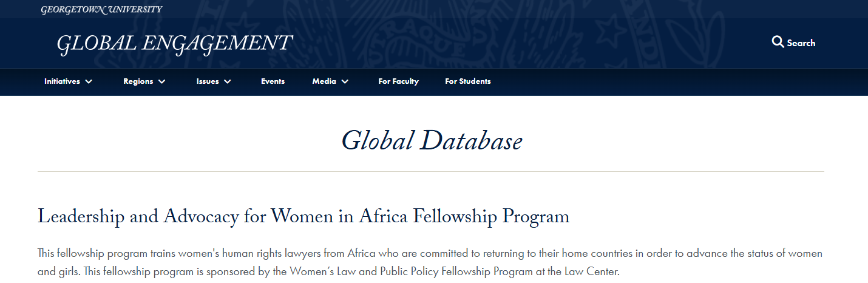
Task: Click the divider line under Global Database
Action: coord(431,171)
